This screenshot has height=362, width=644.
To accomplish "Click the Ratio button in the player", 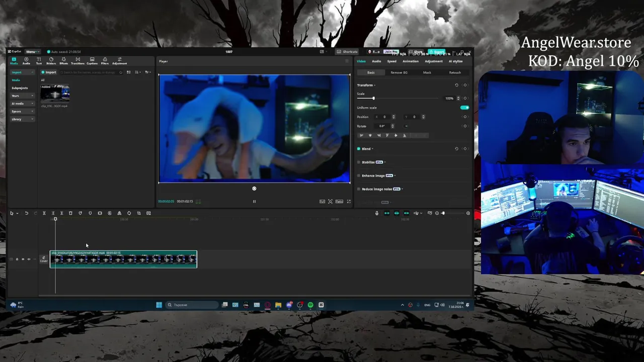I will click(340, 201).
